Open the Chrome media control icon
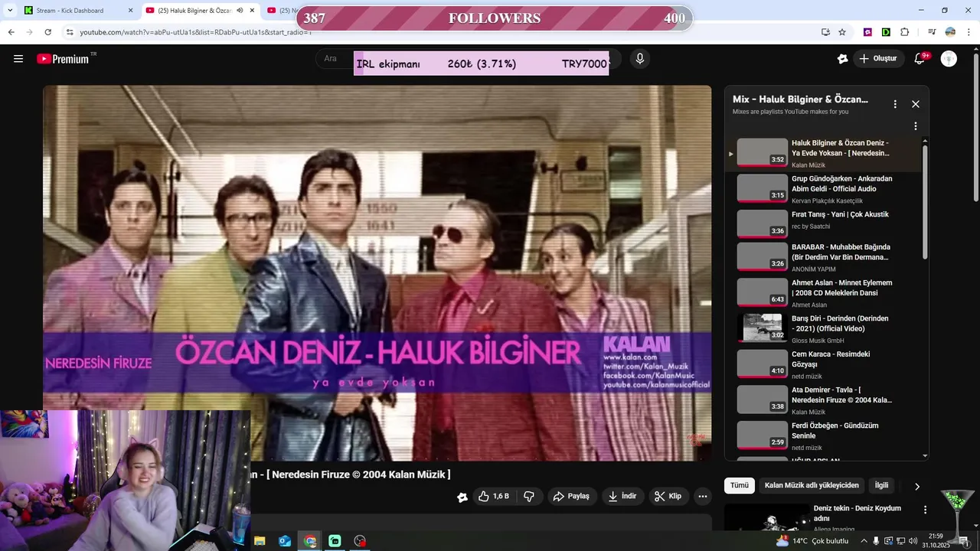980x551 pixels. tap(932, 32)
